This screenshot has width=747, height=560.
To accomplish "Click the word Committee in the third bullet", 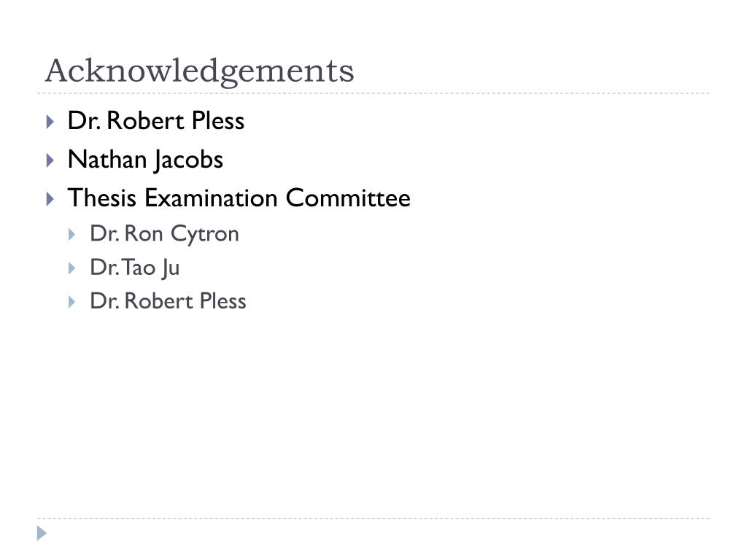I will pyautogui.click(x=348, y=198).
